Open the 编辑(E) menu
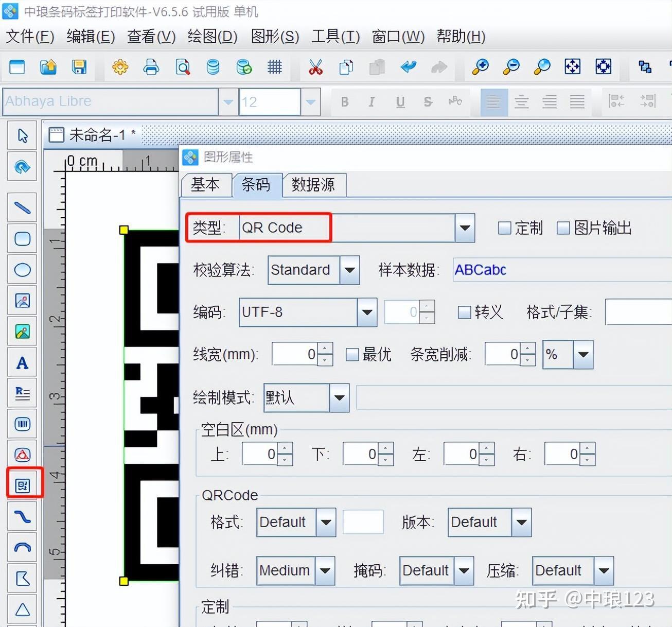The height and width of the screenshot is (627, 672). (91, 37)
